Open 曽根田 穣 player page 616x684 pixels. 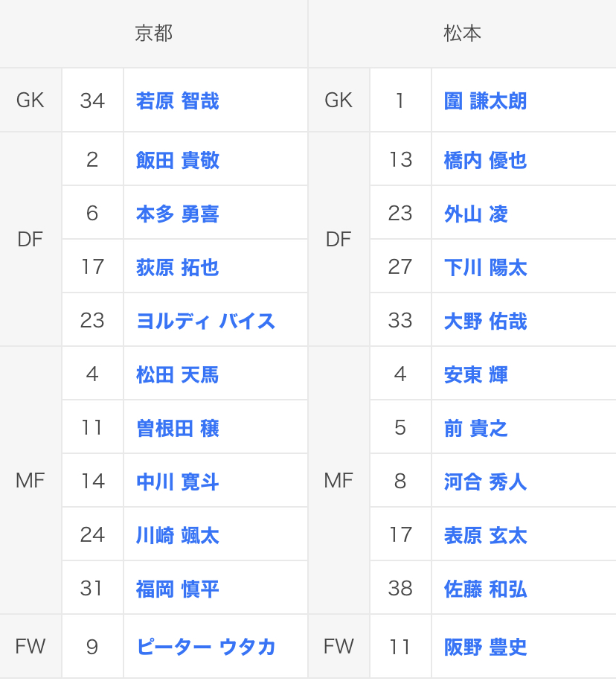pos(177,428)
